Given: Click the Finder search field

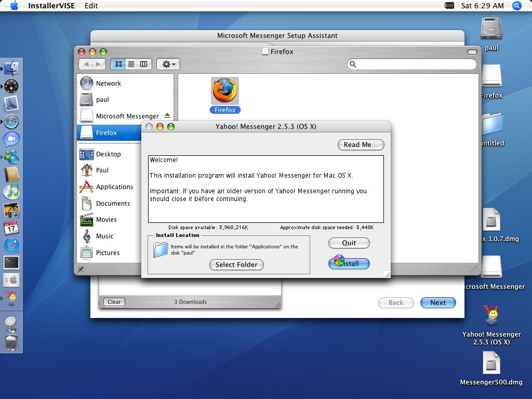Looking at the screenshot, I should pos(412,64).
